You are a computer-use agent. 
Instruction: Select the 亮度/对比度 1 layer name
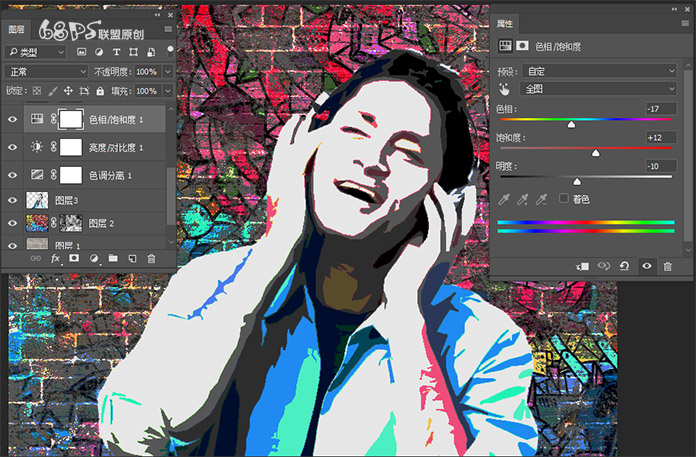pos(116,147)
